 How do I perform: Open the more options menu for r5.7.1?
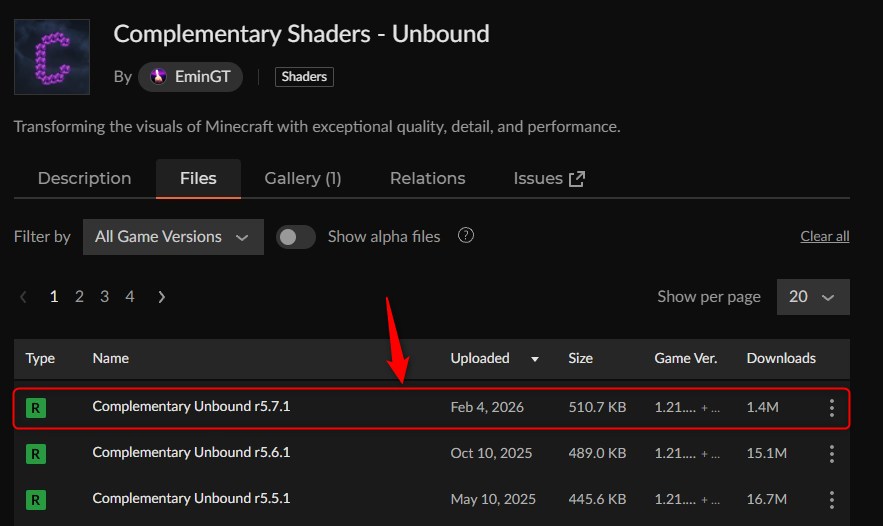pyautogui.click(x=832, y=408)
